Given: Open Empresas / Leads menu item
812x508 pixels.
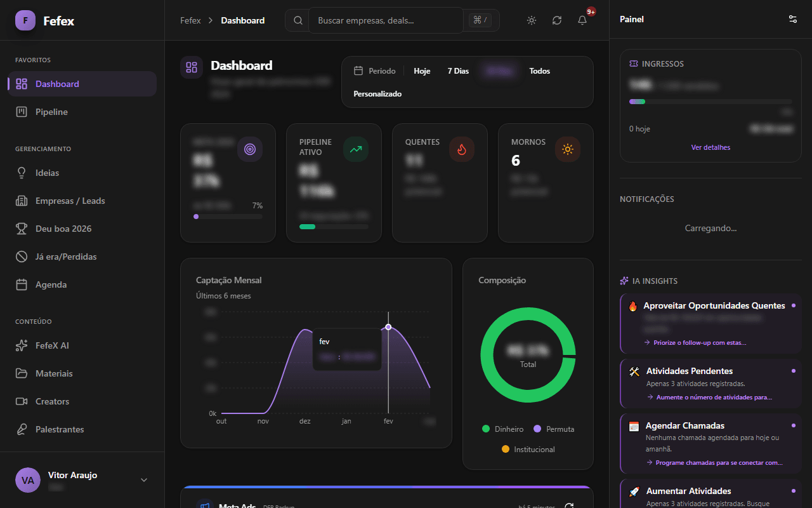Looking at the screenshot, I should (70, 201).
